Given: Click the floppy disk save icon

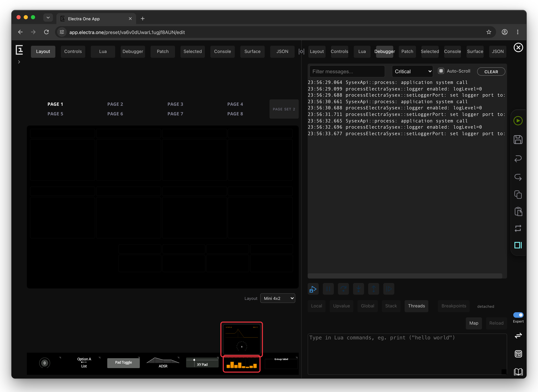Looking at the screenshot, I should (518, 140).
